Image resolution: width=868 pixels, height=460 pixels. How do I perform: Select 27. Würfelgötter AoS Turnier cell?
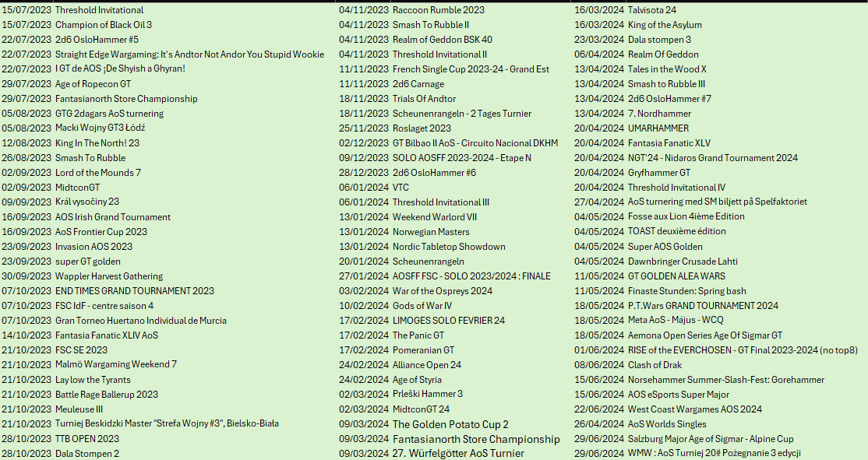458,453
